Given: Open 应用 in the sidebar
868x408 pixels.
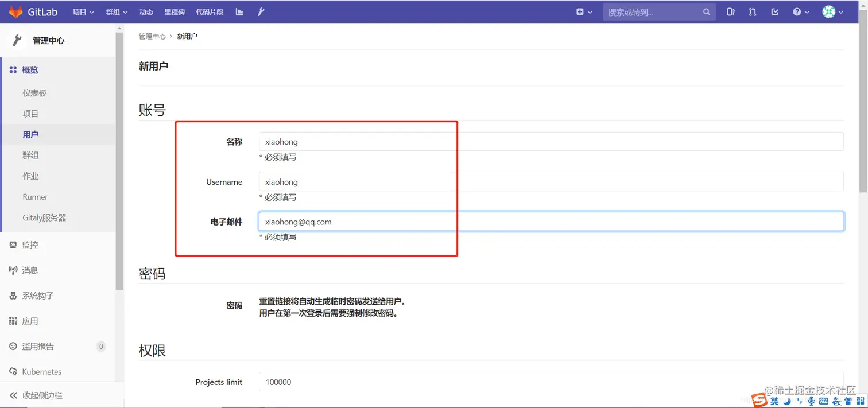Looking at the screenshot, I should (x=30, y=321).
